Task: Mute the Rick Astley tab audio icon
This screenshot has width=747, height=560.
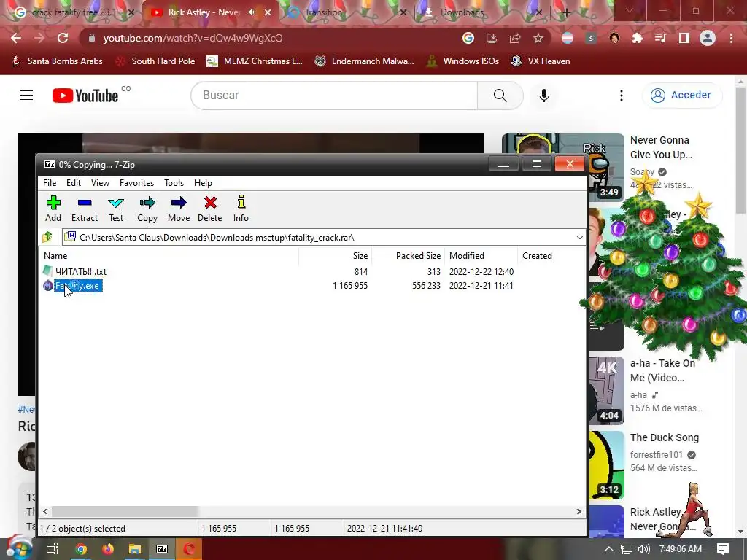Action: (x=252, y=12)
